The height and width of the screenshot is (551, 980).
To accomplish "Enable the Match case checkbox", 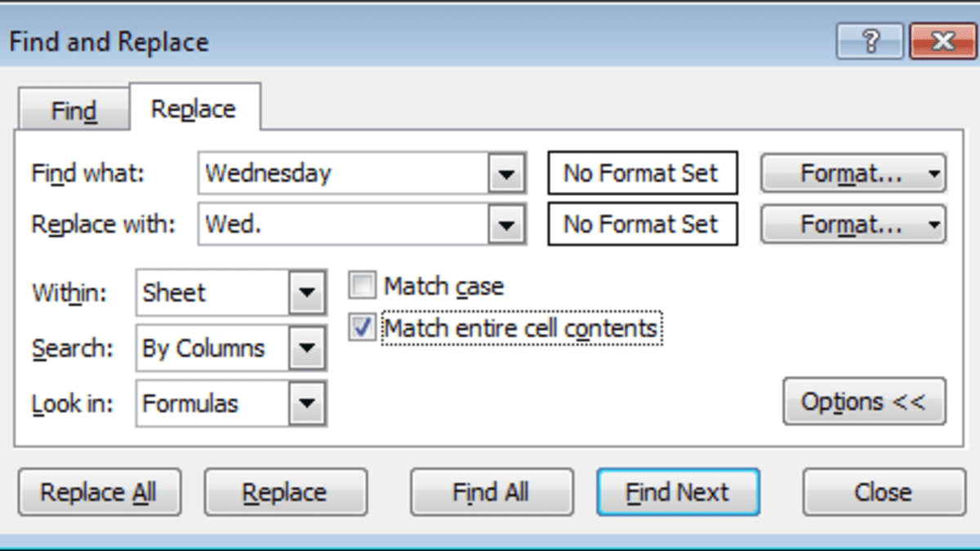I will coord(361,286).
